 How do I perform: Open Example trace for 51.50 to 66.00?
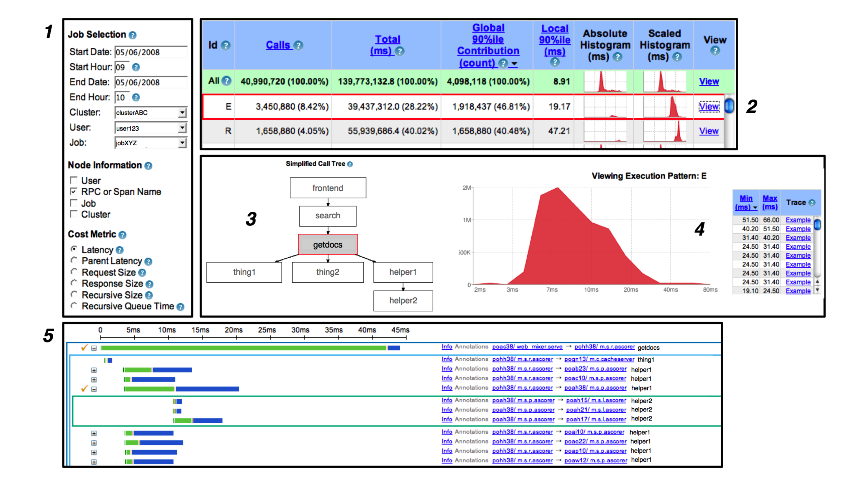coord(798,220)
